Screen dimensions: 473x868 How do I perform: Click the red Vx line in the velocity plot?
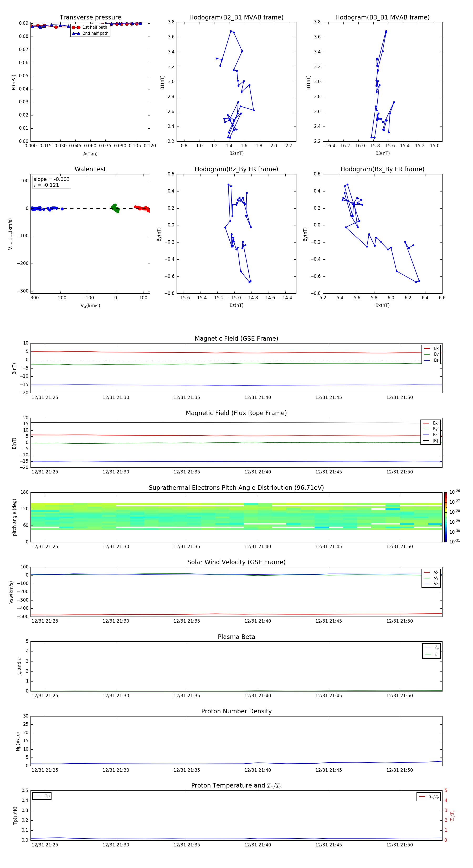coord(236,614)
